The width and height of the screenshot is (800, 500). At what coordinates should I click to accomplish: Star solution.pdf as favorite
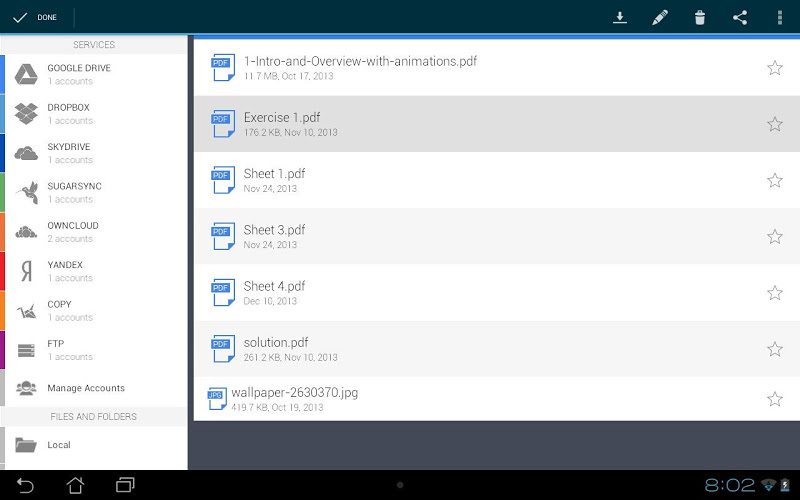(x=774, y=349)
